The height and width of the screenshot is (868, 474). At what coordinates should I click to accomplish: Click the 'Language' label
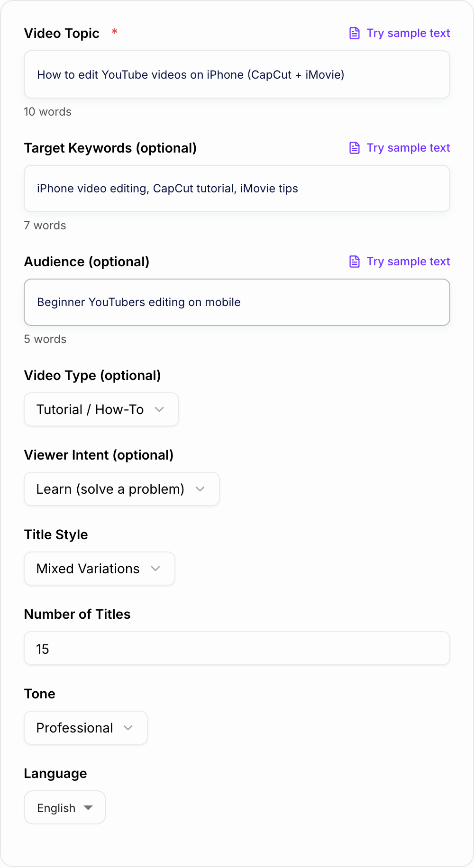[55, 773]
